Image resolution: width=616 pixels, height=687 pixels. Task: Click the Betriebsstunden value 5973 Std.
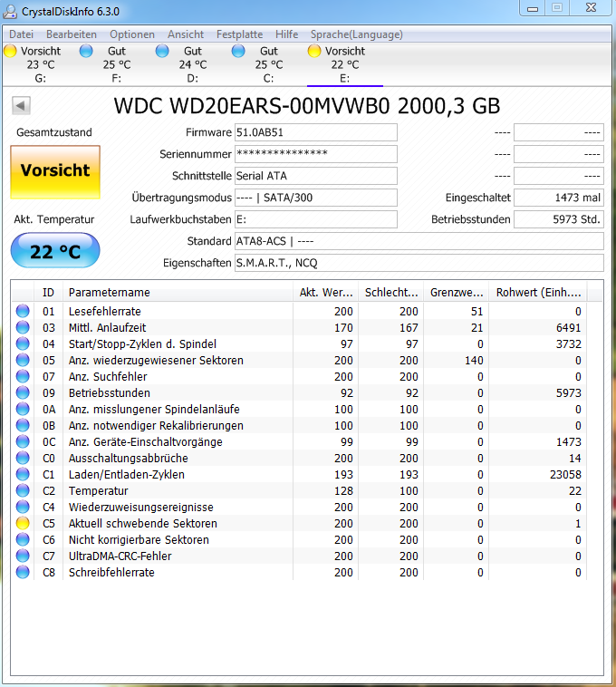pos(559,219)
